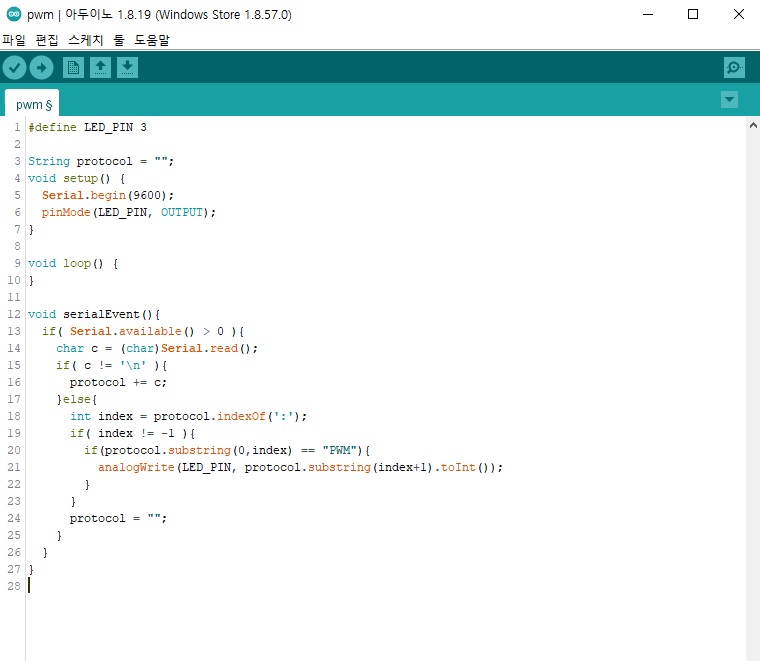Click on '#define LED_PIN 3' line
The height and width of the screenshot is (661, 760).
point(87,127)
